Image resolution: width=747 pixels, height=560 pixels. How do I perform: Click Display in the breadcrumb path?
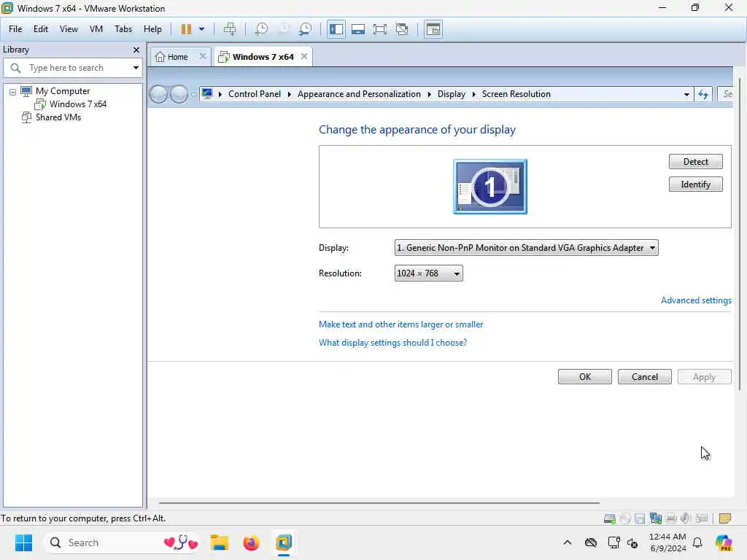(451, 94)
